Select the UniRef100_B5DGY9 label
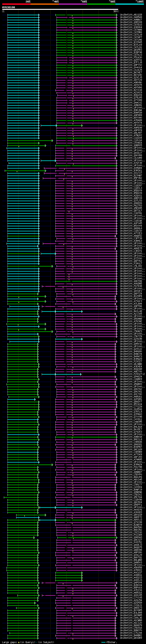This screenshot has height=644, width=146. [131, 191]
